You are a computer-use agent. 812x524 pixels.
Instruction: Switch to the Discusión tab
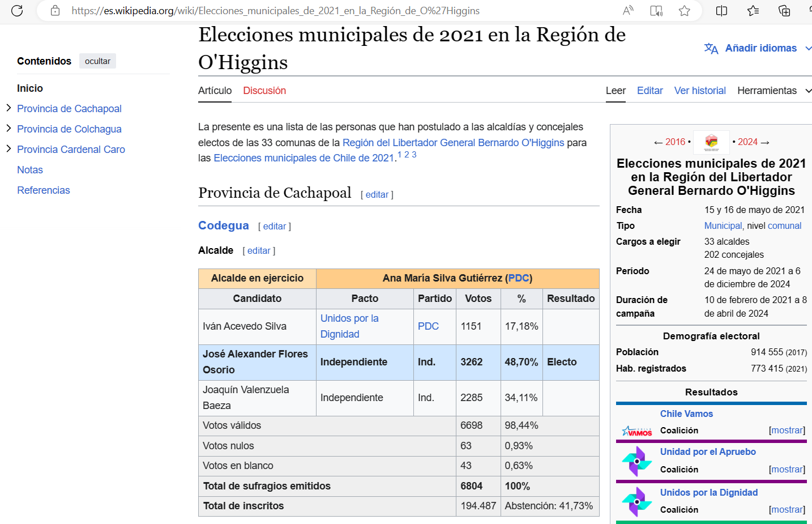[x=264, y=91]
